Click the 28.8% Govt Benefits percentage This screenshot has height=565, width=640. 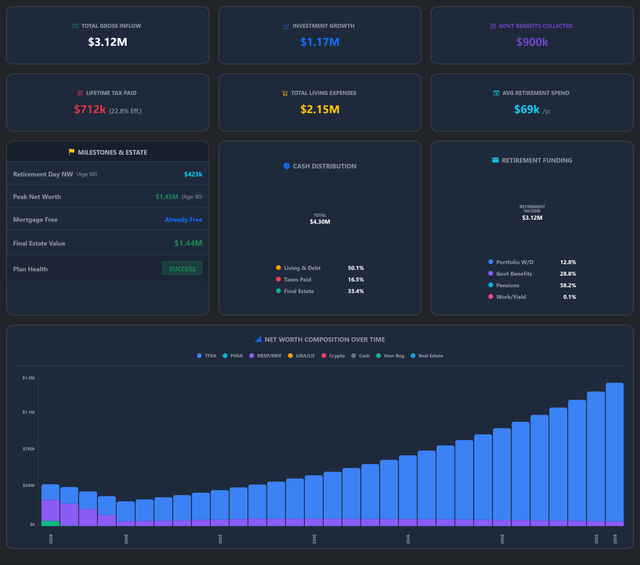(x=568, y=274)
